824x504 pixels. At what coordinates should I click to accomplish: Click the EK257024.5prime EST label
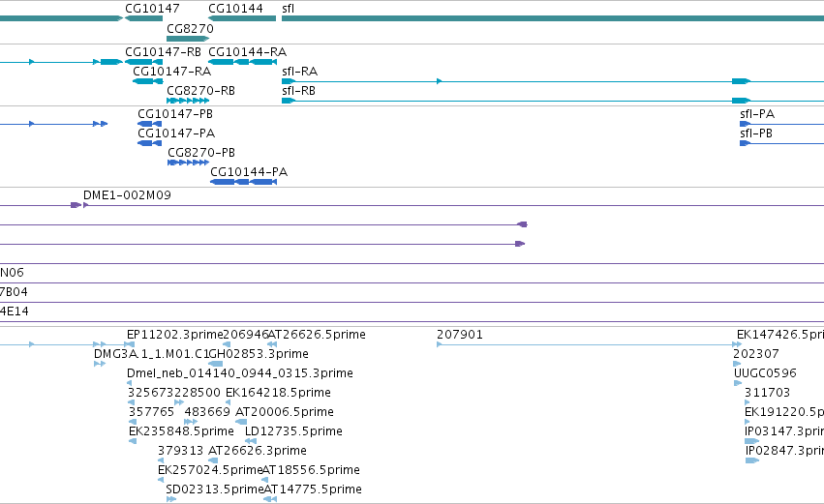[x=210, y=470]
